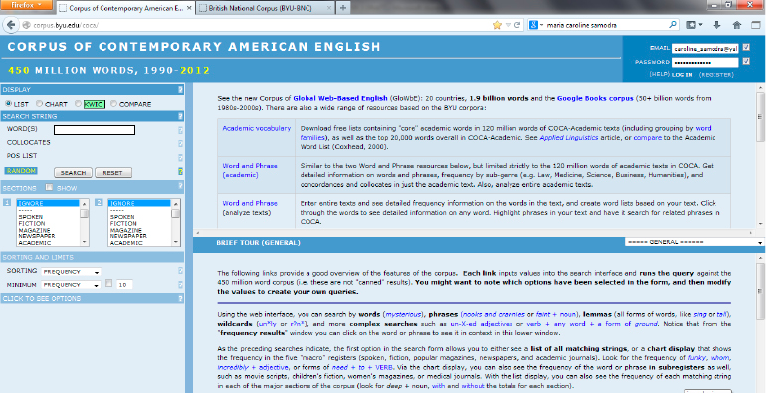
Task: Click the bookmark star in address bar
Action: 497,25
